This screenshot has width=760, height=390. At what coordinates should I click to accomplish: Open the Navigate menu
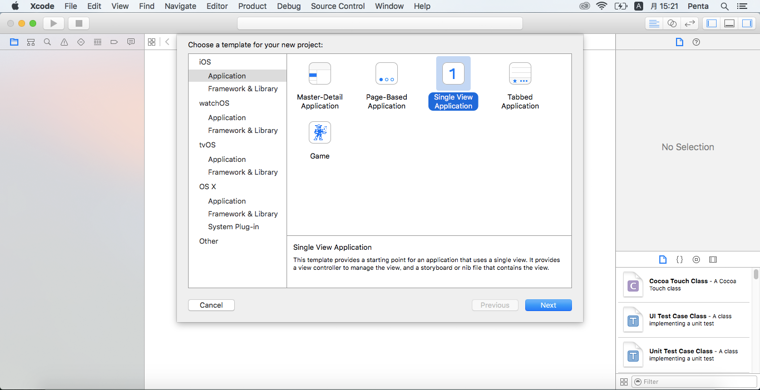[x=180, y=6]
